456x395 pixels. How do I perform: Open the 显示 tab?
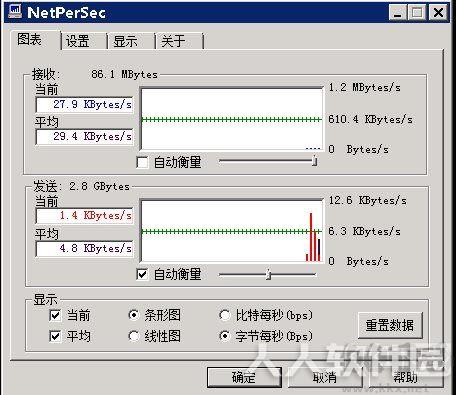tap(131, 41)
